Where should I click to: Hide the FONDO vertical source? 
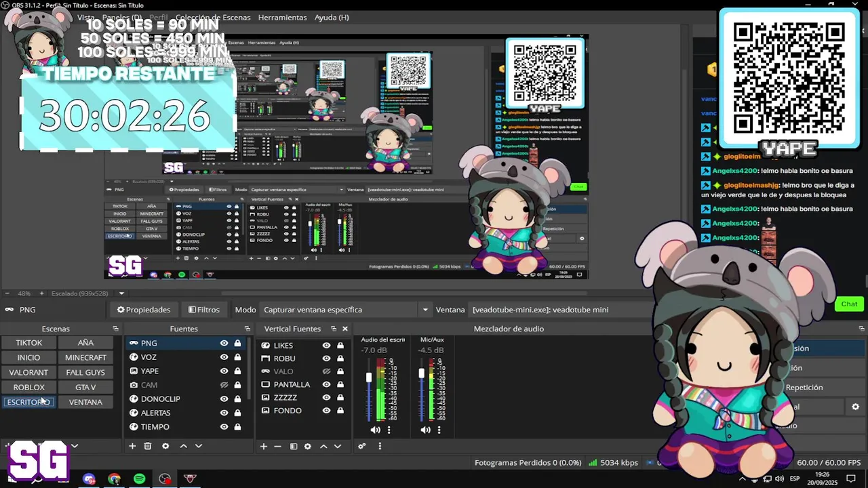click(326, 411)
